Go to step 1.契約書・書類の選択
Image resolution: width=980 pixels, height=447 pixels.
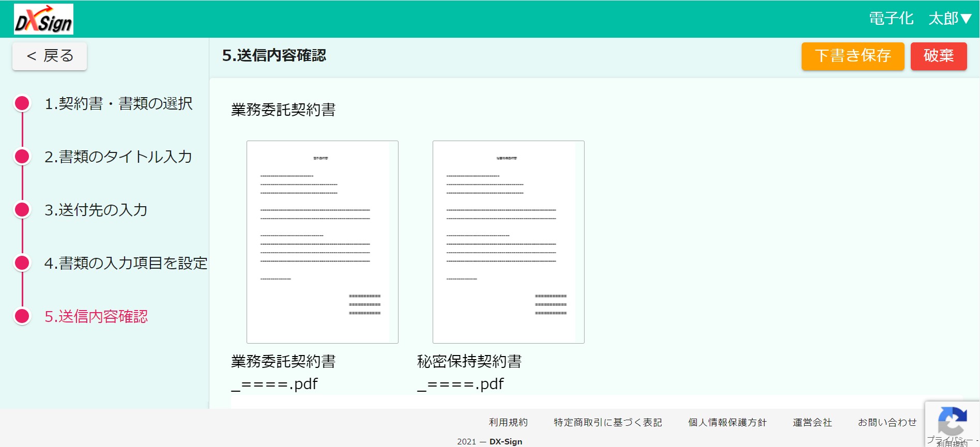118,103
